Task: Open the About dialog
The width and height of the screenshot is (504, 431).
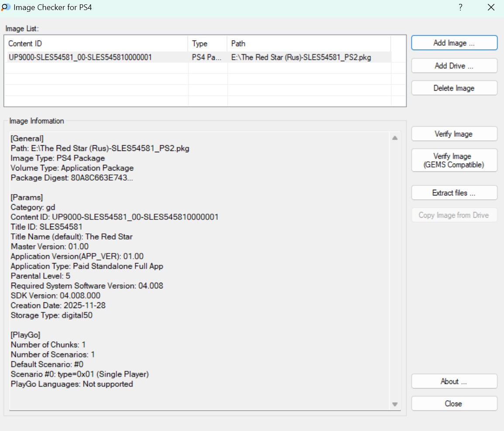Action: (x=454, y=381)
